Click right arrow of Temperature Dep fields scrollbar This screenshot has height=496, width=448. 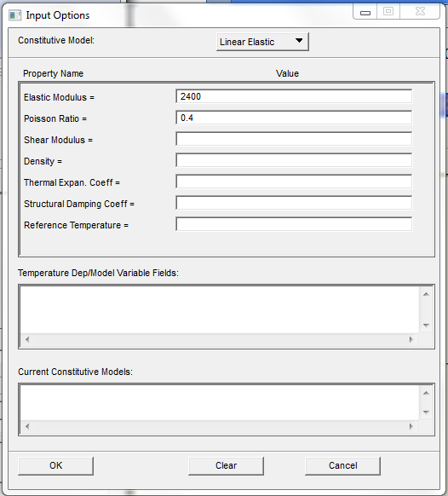point(411,339)
